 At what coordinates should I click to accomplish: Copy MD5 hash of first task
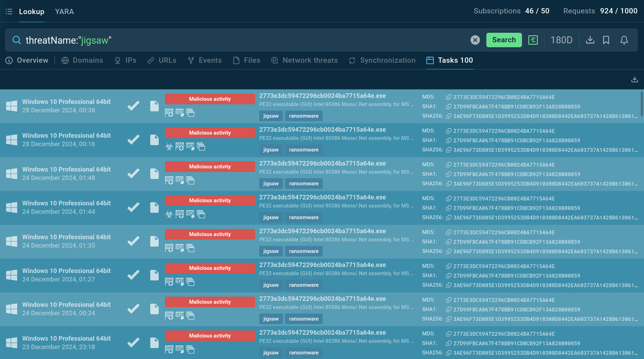pos(449,97)
